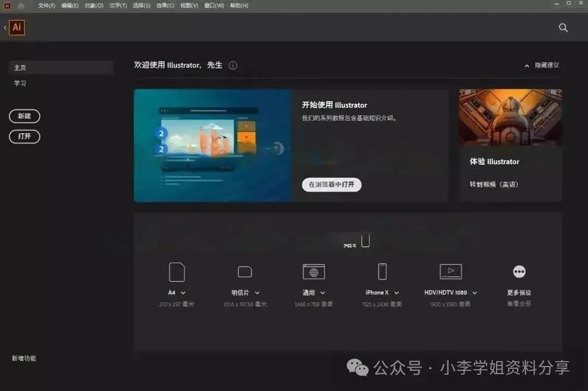Expand the iPhone X preset dropdown arrow

click(396, 293)
